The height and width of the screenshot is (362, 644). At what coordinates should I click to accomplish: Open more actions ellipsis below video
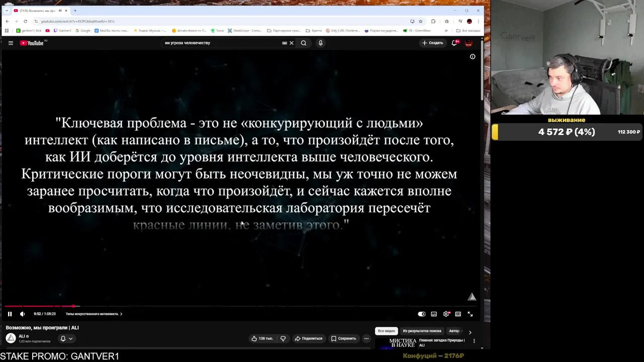[x=366, y=338]
